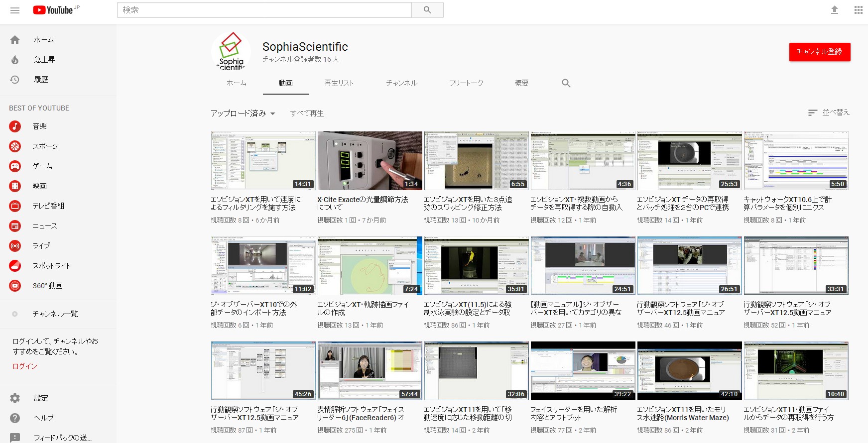868x443 pixels.
Task: Open the 14:31 video thumbnail
Action: point(263,161)
